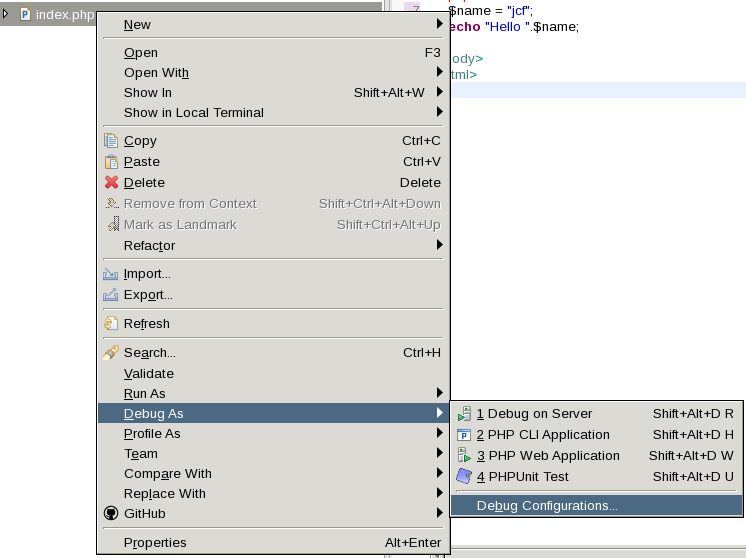This screenshot has width=746, height=558.
Task: Expand the index.php tree node arrow
Action: (7, 14)
